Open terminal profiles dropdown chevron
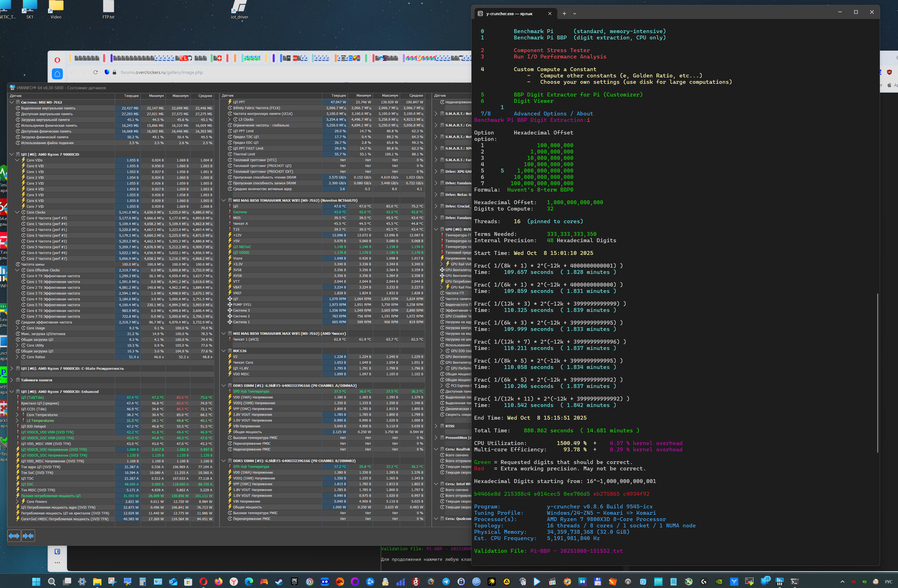 click(x=575, y=14)
